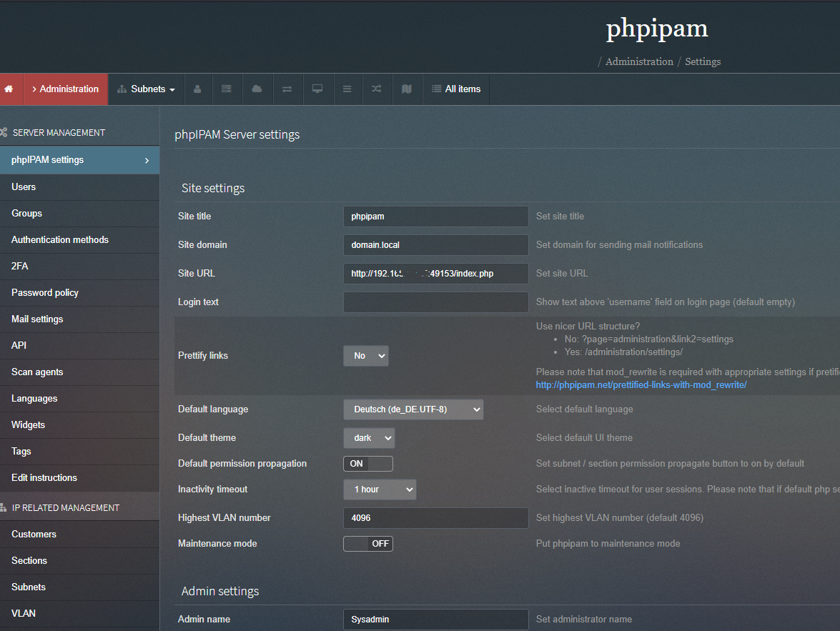Open the cloud icon in navbar
The width and height of the screenshot is (840, 631).
tap(257, 89)
